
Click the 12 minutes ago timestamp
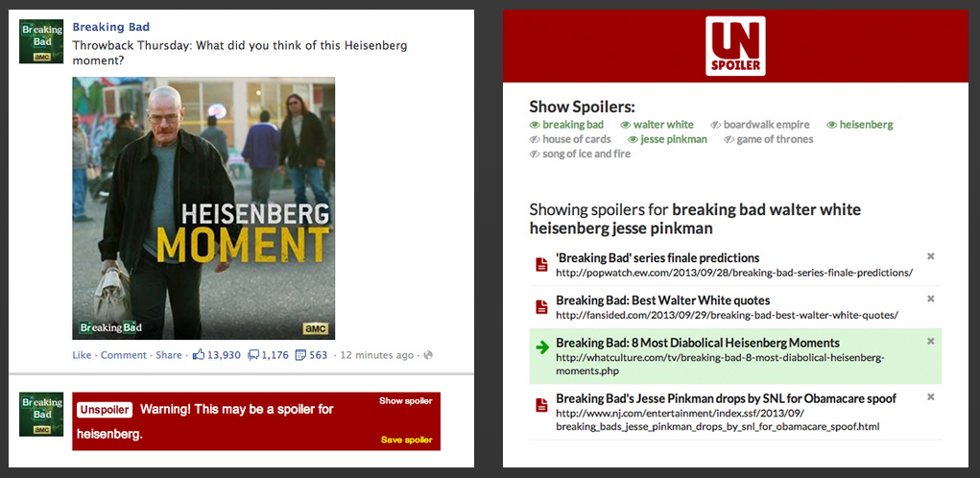coord(376,355)
